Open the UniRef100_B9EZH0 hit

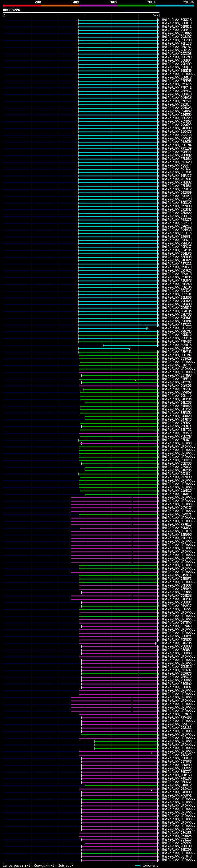tap(177, 40)
